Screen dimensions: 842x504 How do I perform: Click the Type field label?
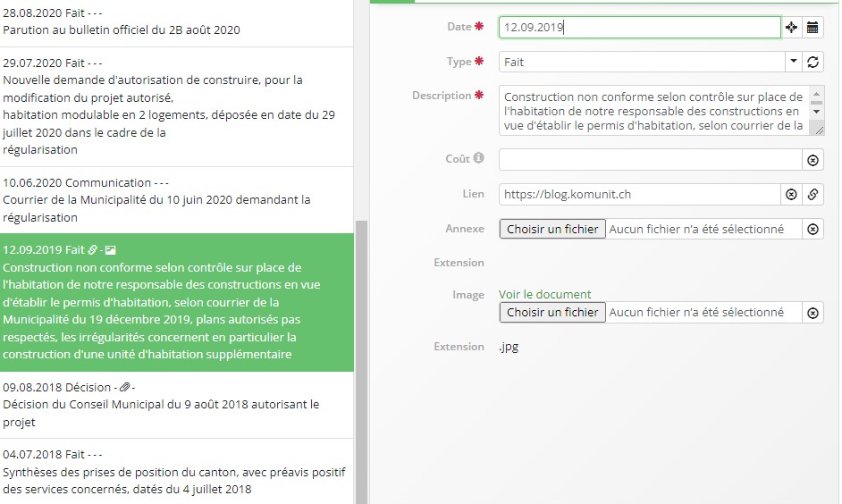[x=459, y=62]
